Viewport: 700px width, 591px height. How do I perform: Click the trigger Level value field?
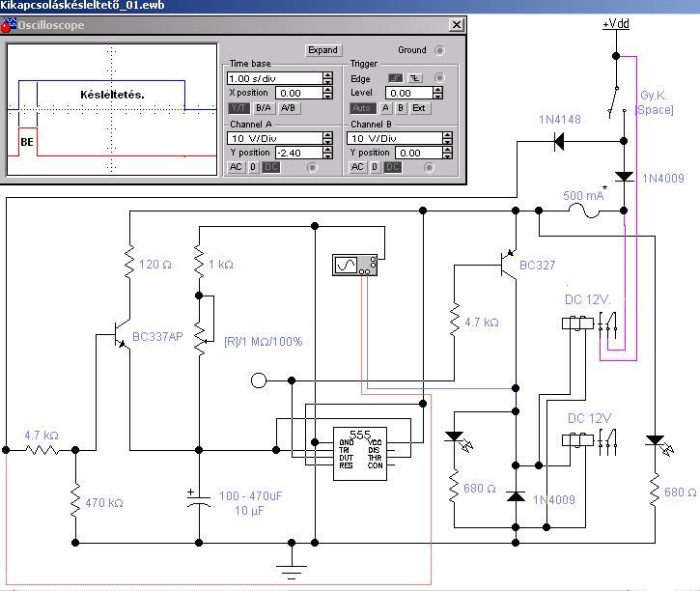[408, 93]
